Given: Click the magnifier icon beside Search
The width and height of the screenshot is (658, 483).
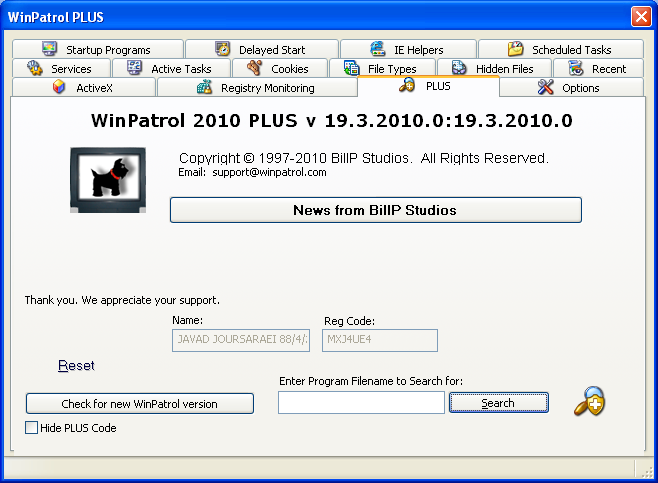Looking at the screenshot, I should [590, 402].
